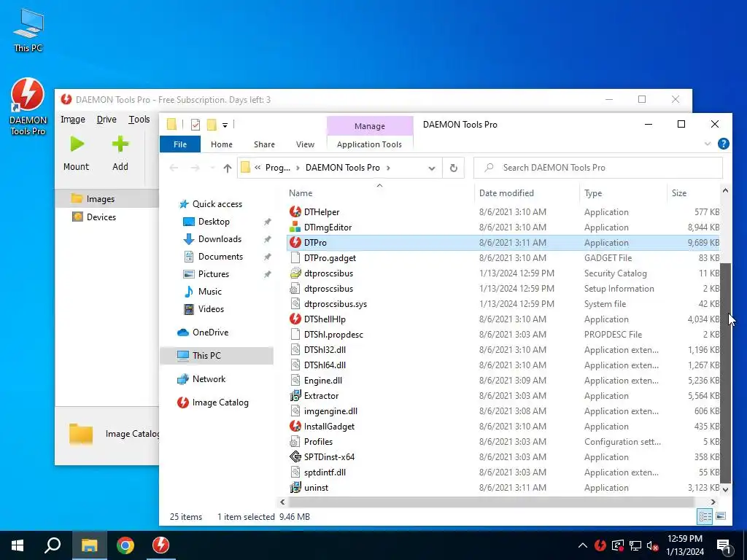Click the Mount play icon in DAEMON Tools
This screenshot has width=747, height=560.
click(x=77, y=144)
